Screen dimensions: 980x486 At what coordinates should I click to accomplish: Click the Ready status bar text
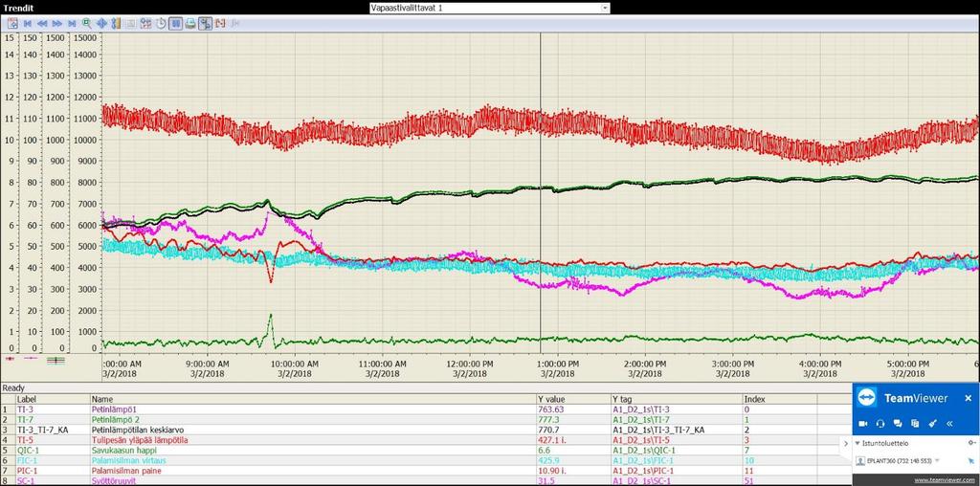click(x=13, y=387)
